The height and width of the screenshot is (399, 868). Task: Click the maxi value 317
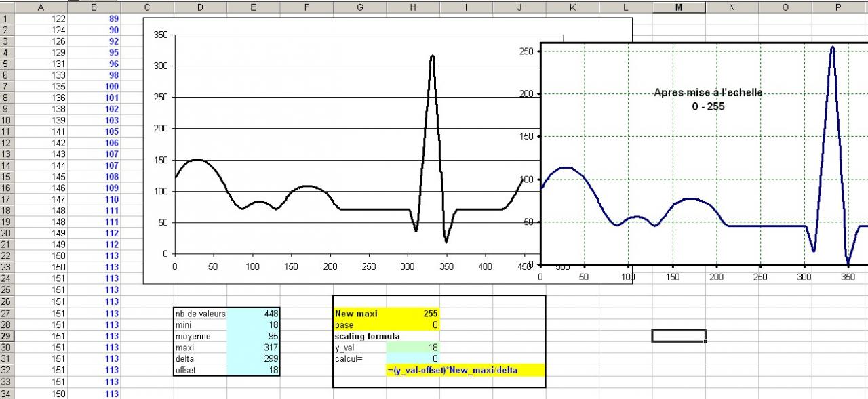(253, 348)
